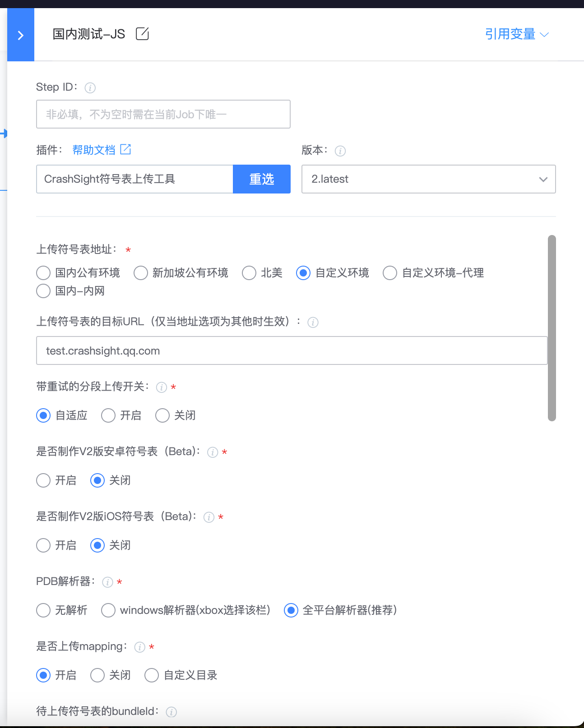
Task: Select the 新加坡公有环境 upload address
Action: click(x=141, y=273)
